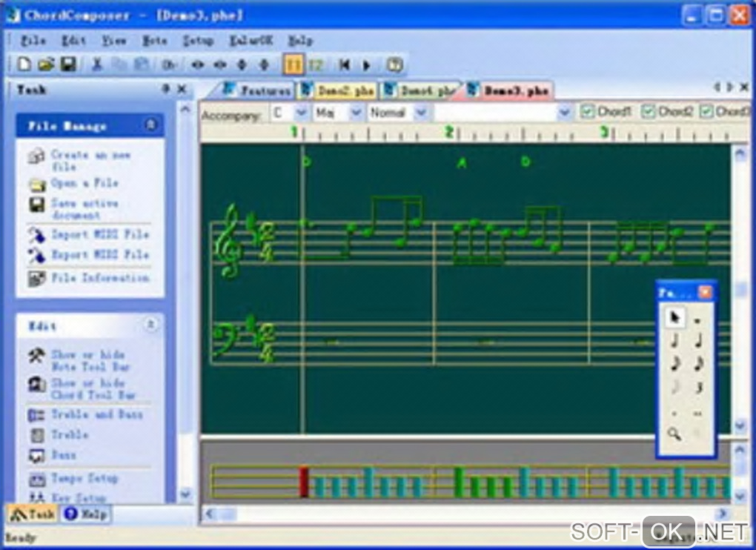Viewport: 756px width, 550px height.
Task: Click the help book icon in toolbar
Action: pyautogui.click(x=394, y=64)
